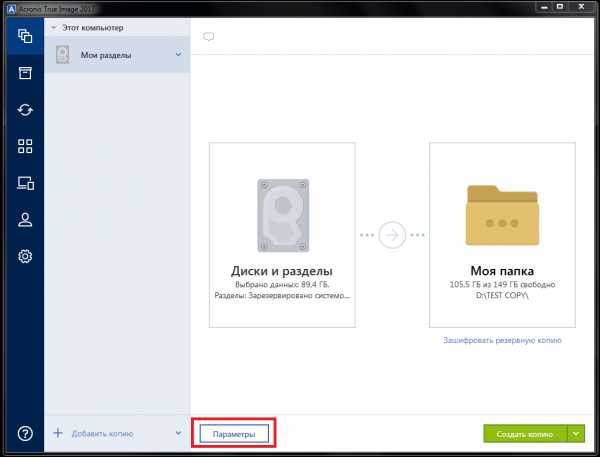The width and height of the screenshot is (600, 457).
Task: Collapse the "Этот компьютер" group
Action: [53, 29]
